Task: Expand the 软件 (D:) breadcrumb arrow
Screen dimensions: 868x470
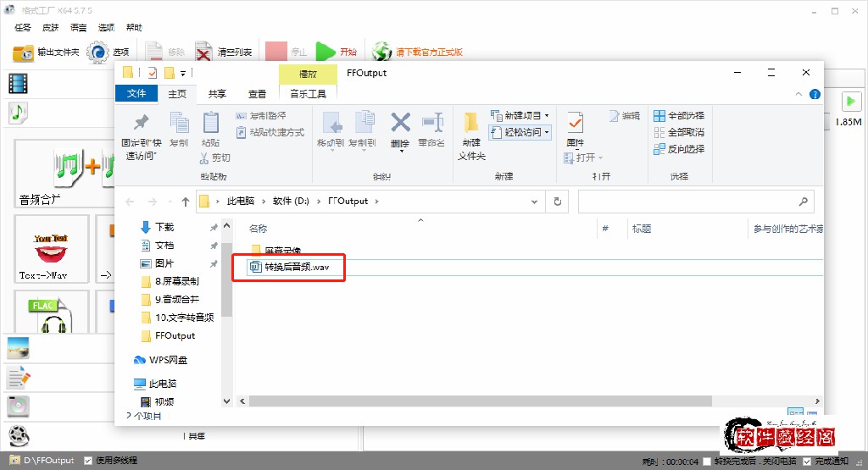Action: [319, 202]
